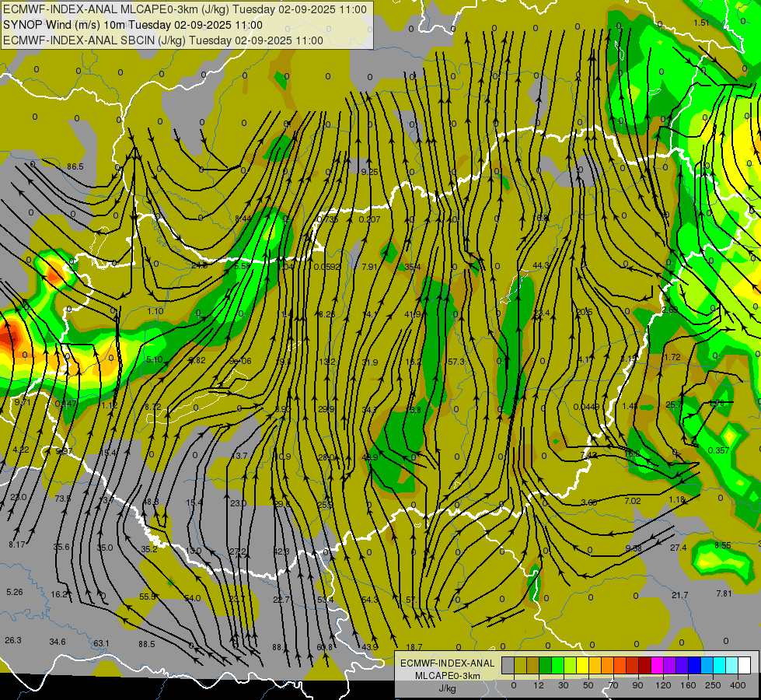Click the magenta legend swatch
The width and height of the screenshot is (761, 700).
657,665
